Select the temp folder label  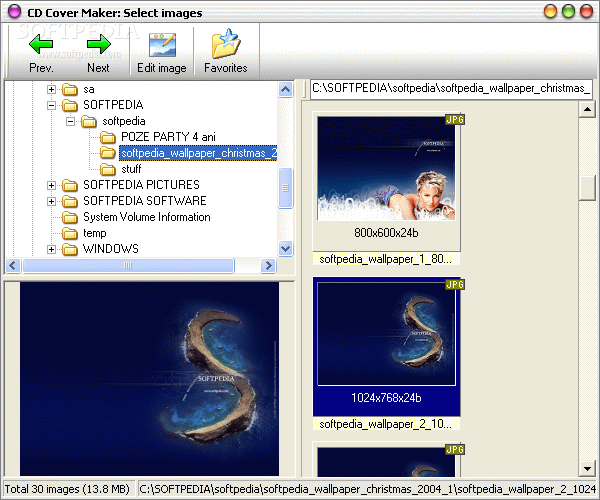click(95, 233)
